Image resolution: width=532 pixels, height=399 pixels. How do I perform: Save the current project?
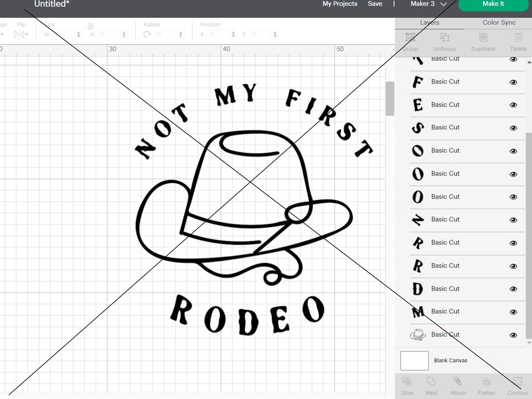pos(375,4)
